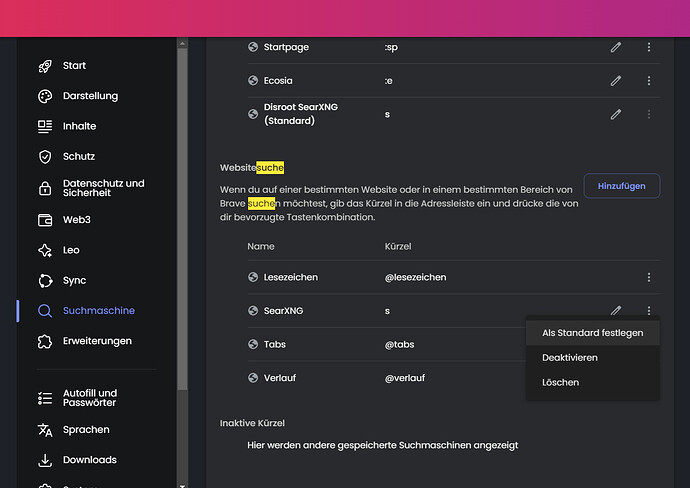Click the sidebar scrollbar down arrow
This screenshot has width=690, height=488.
(182, 485)
